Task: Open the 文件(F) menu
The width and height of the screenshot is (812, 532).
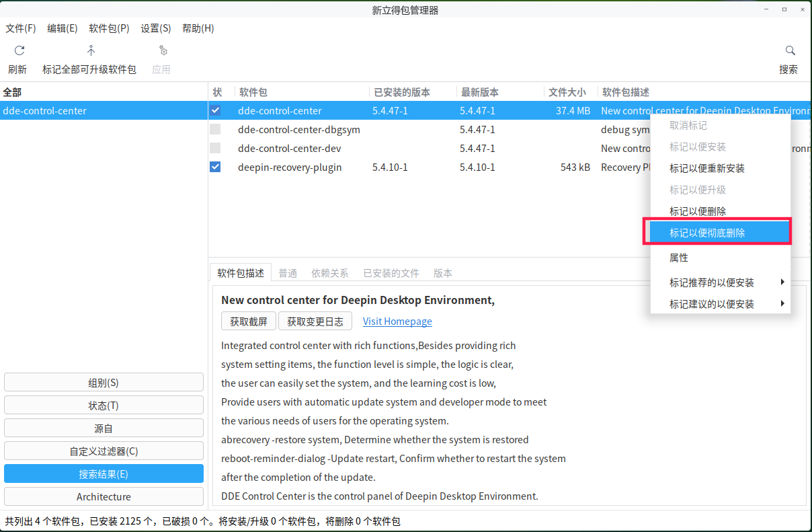Action: point(21,28)
